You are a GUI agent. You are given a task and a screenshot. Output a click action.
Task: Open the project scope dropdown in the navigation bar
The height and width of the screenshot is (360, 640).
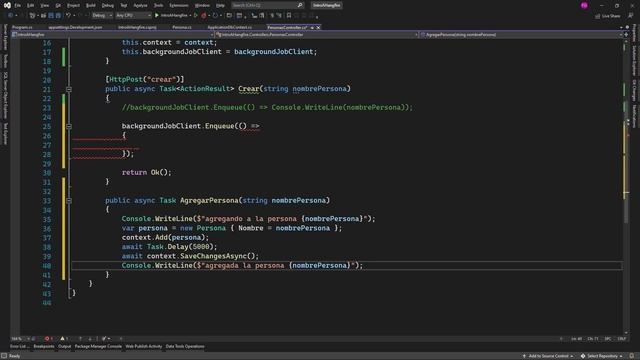113,35
